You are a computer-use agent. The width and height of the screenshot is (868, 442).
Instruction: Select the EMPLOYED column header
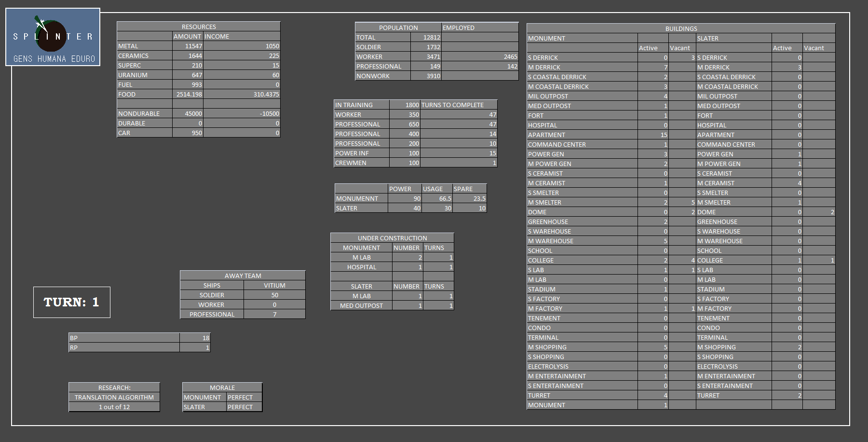click(x=479, y=28)
